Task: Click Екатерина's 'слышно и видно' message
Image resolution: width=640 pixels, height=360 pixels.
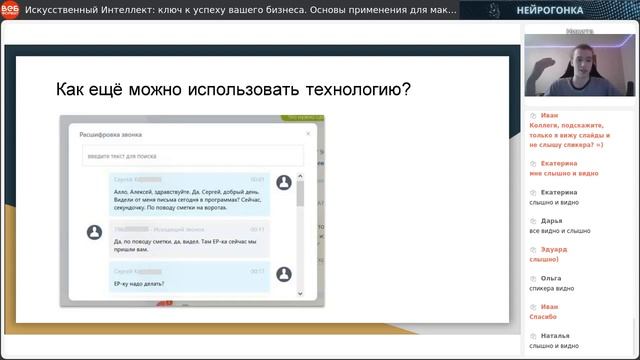Action: coord(554,202)
